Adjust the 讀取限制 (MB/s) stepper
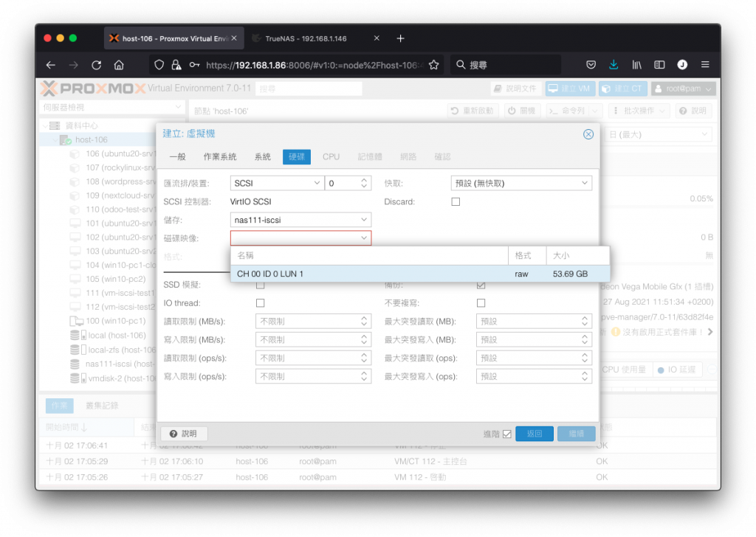Screen dimensions: 756x537 click(364, 321)
